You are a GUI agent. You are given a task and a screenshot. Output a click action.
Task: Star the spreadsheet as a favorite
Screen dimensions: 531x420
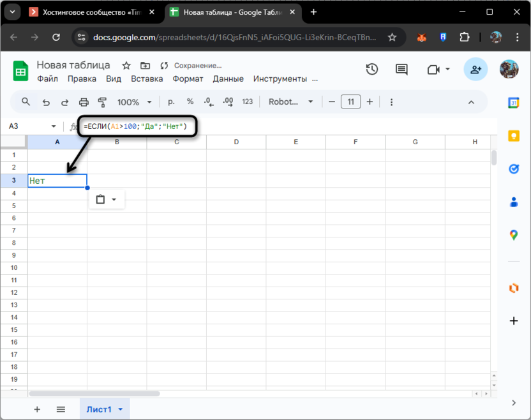pos(125,64)
